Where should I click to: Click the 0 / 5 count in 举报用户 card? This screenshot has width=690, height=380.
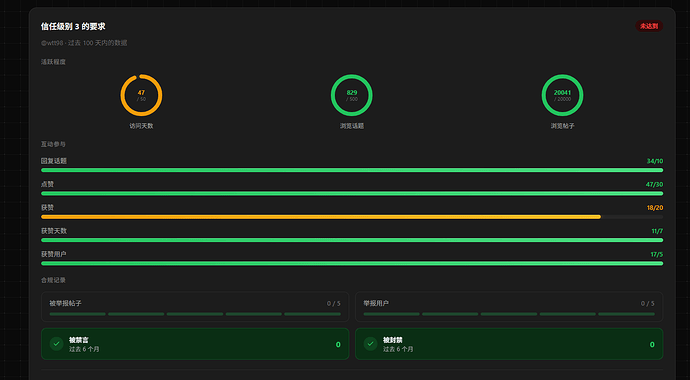647,303
